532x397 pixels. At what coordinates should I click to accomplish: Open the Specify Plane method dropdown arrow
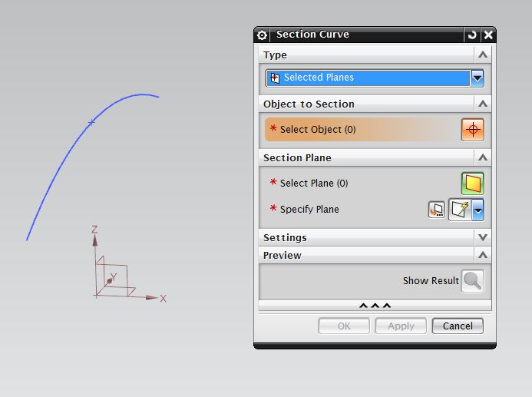coord(477,210)
